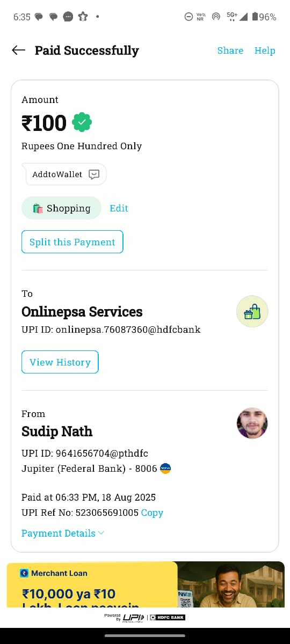Tap the battery status icon
Screen dimensions: 290x644
point(255,17)
